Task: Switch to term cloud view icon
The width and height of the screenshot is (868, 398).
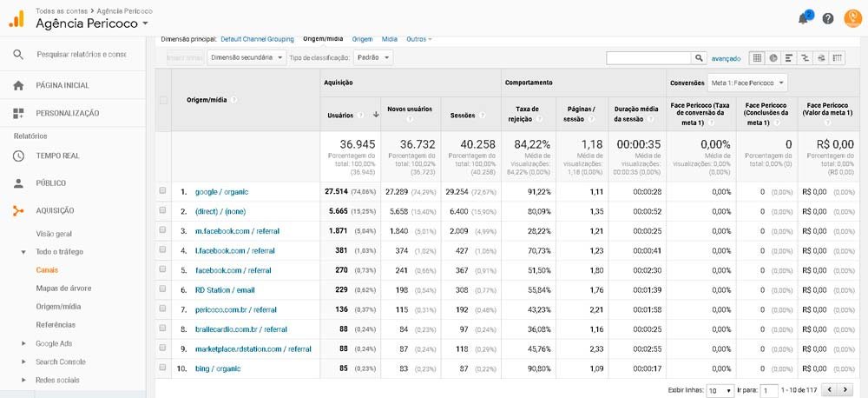Action: point(821,57)
